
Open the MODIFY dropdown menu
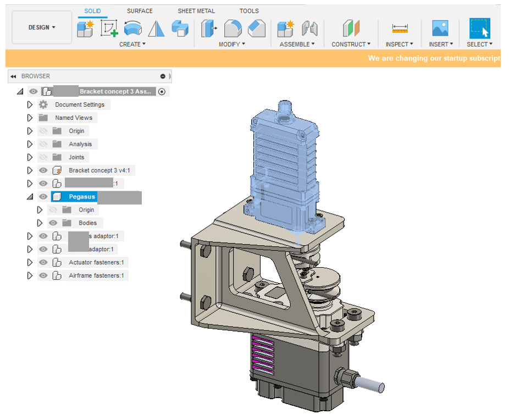pos(232,45)
